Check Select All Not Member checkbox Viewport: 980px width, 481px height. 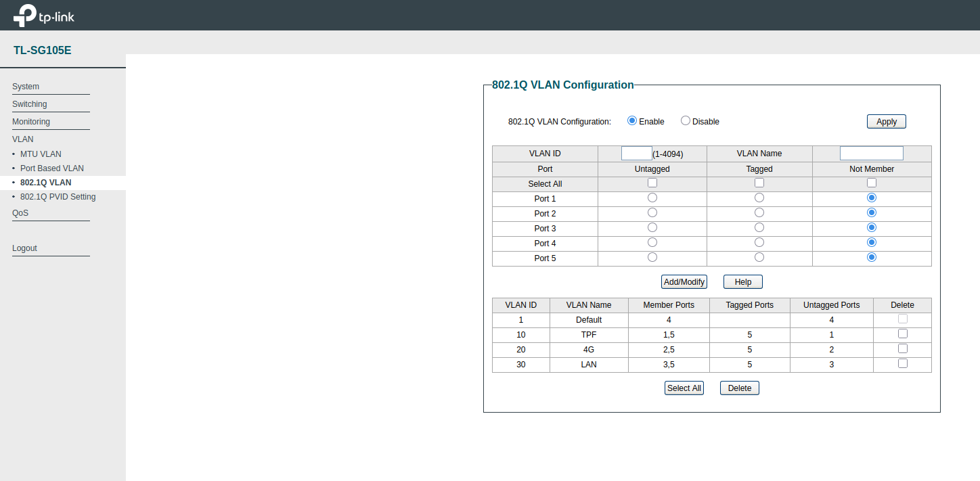pos(872,183)
